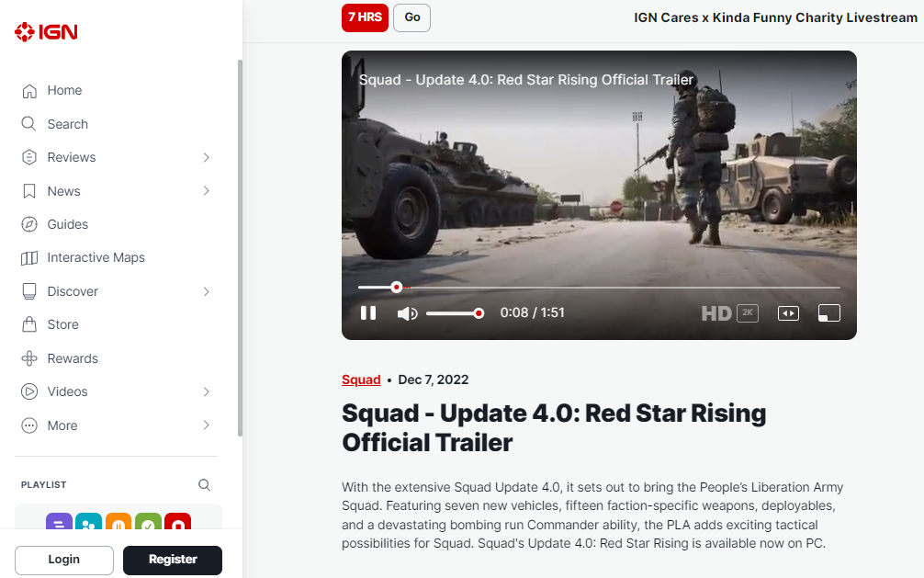The width and height of the screenshot is (924, 578).
Task: Open the Squad game tag link
Action: pos(361,380)
